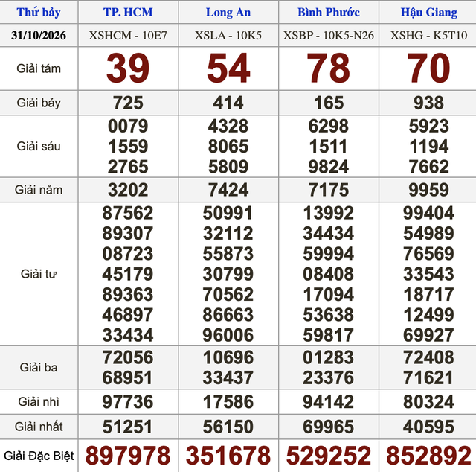Select Giải nhất number 69965
The height and width of the screenshot is (472, 476).
point(329,427)
